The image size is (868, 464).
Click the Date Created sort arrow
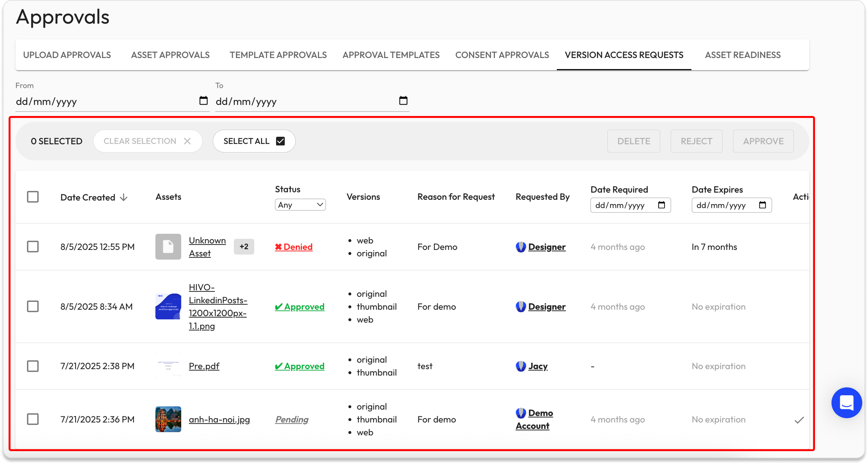coord(124,198)
